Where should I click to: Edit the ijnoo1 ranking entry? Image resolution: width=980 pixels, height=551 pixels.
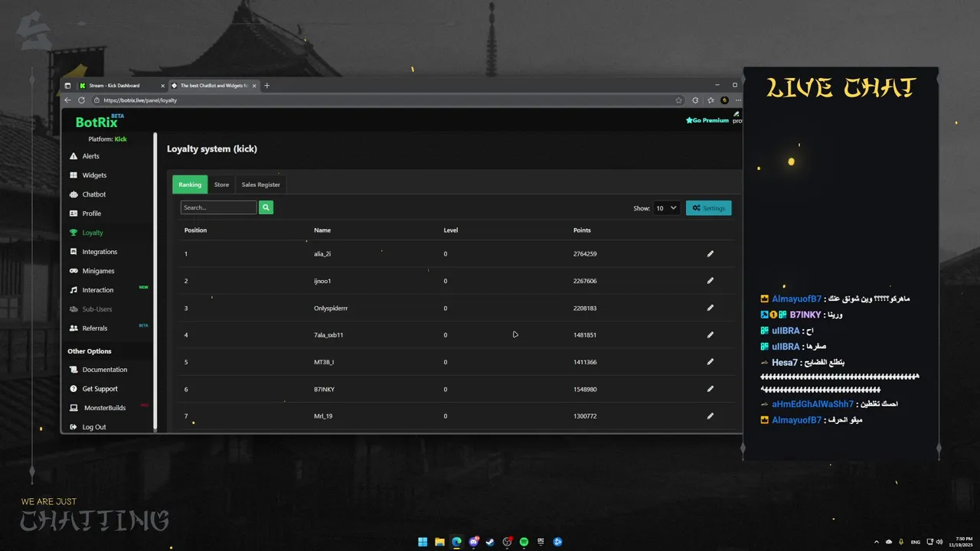(710, 281)
